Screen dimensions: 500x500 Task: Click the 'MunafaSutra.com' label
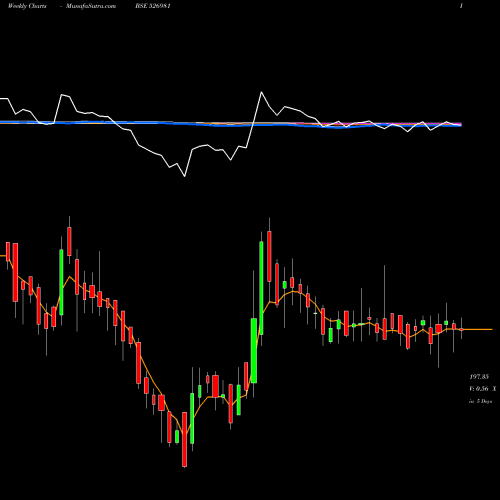[x=91, y=6]
